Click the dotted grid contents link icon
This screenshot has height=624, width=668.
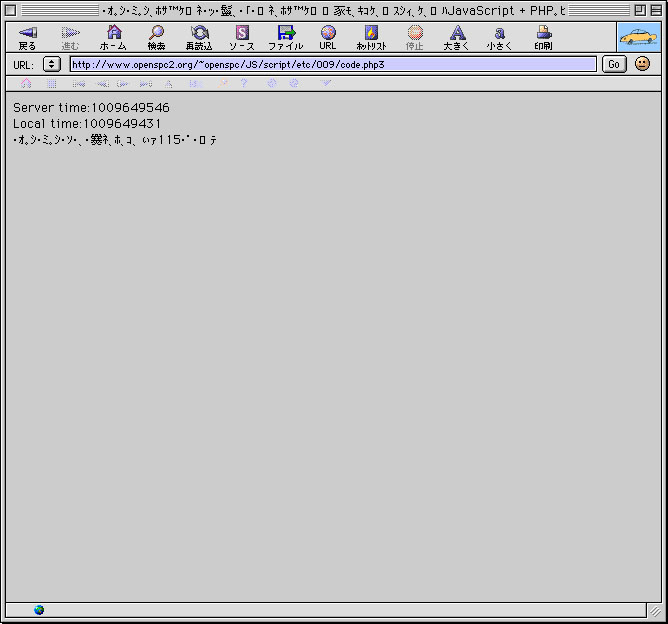[x=52, y=83]
